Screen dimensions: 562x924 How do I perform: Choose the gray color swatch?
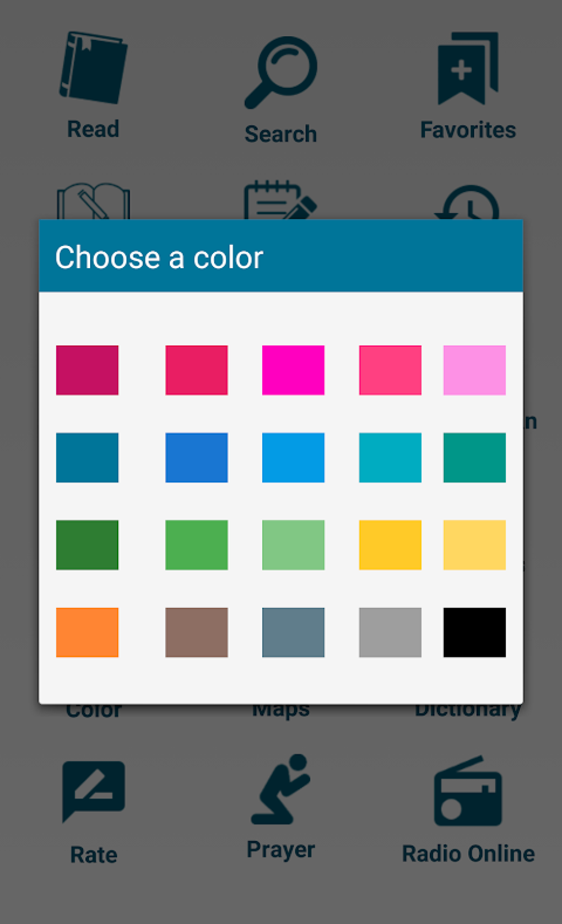390,632
